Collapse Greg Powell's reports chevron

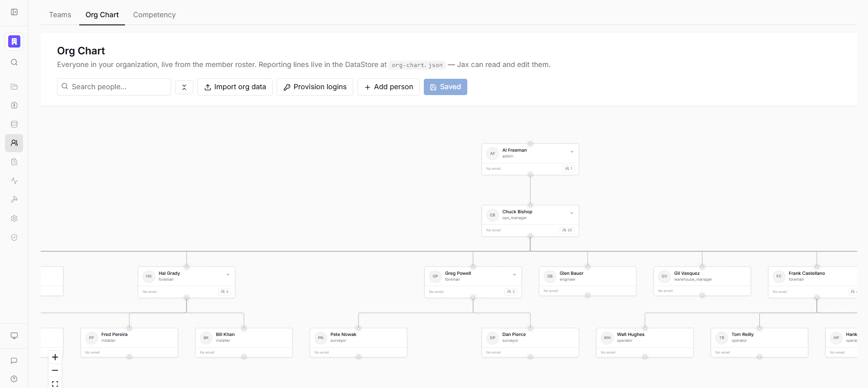pyautogui.click(x=514, y=275)
